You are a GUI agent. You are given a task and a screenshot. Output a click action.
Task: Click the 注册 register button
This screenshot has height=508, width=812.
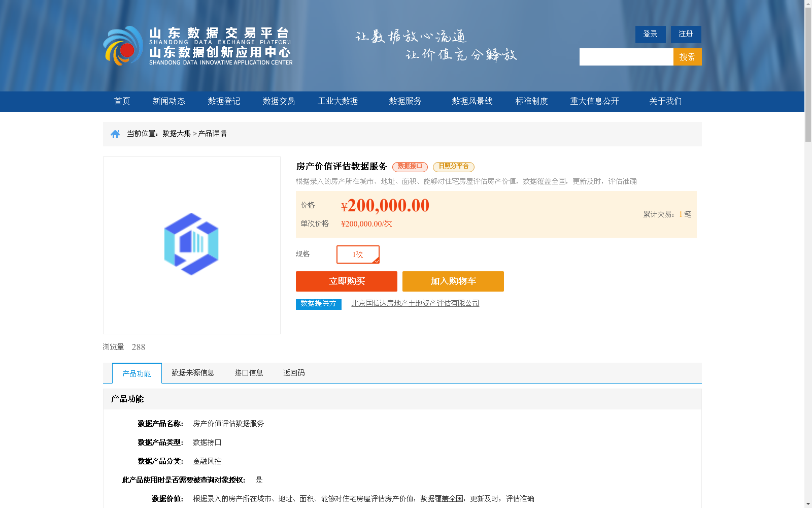point(686,34)
